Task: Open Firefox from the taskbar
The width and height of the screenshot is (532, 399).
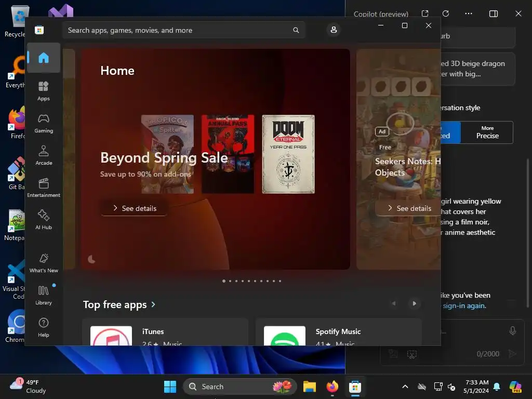Action: [332, 387]
